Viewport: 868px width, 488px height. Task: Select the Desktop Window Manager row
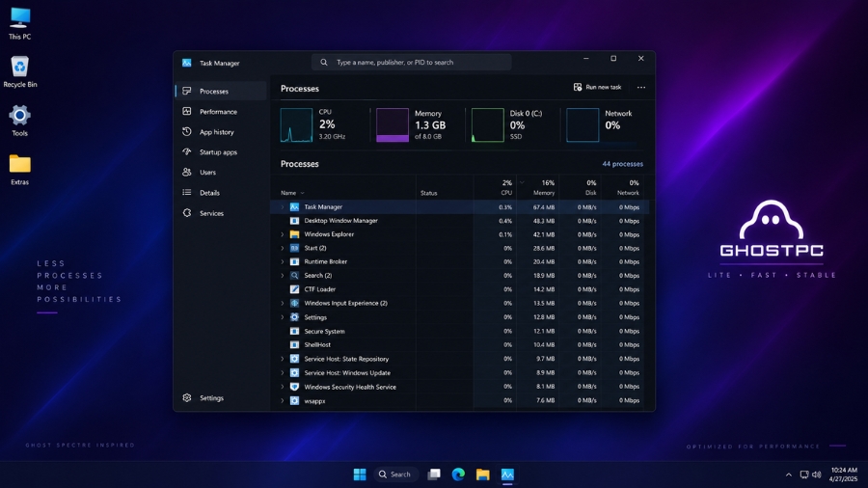click(459, 221)
